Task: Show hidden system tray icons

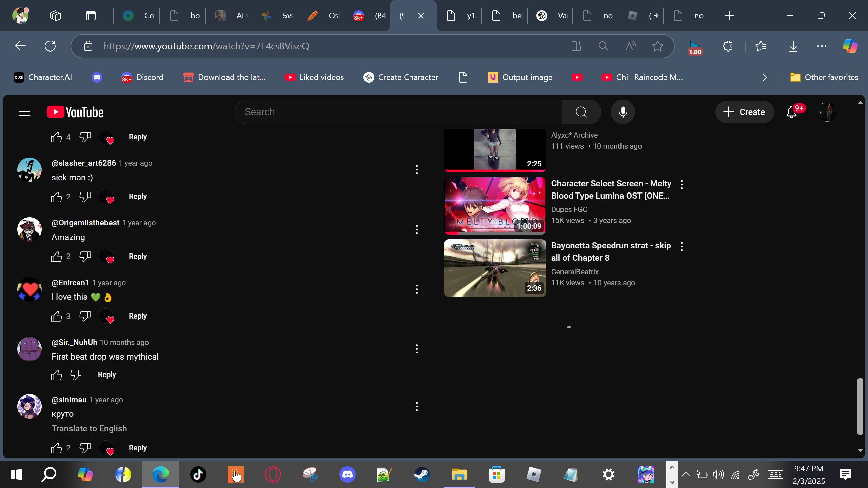Action: 686,474
